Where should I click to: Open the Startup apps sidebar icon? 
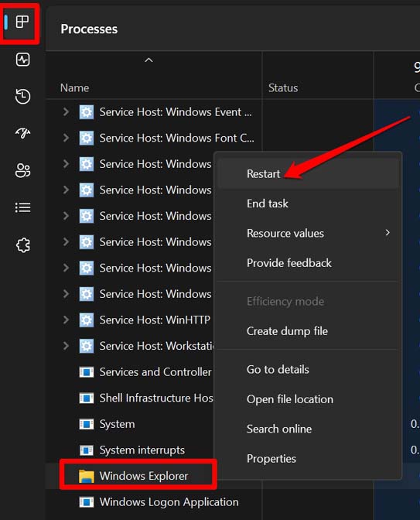point(23,133)
